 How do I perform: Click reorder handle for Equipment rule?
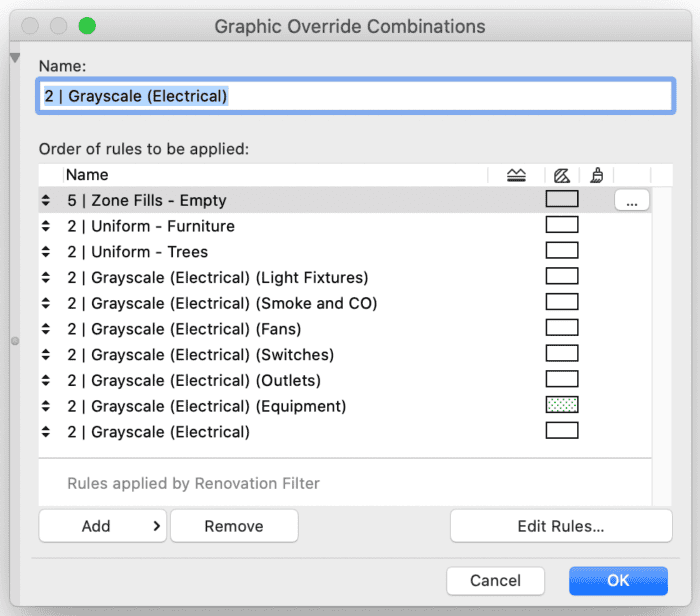click(46, 406)
